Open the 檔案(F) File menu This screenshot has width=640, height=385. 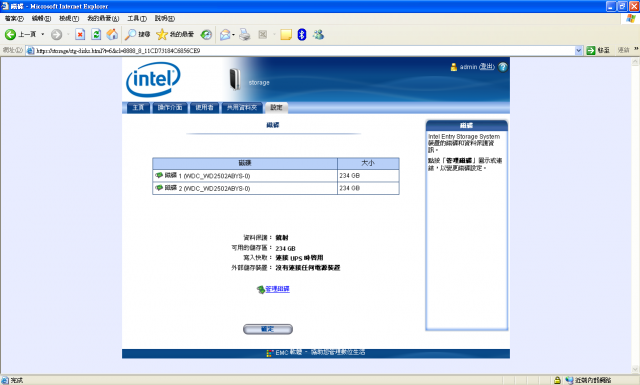pyautogui.click(x=14, y=18)
